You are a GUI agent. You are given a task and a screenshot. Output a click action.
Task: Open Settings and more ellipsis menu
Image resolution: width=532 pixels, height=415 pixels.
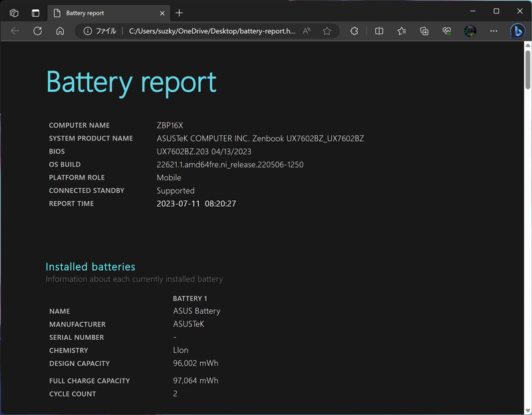pyautogui.click(x=493, y=31)
